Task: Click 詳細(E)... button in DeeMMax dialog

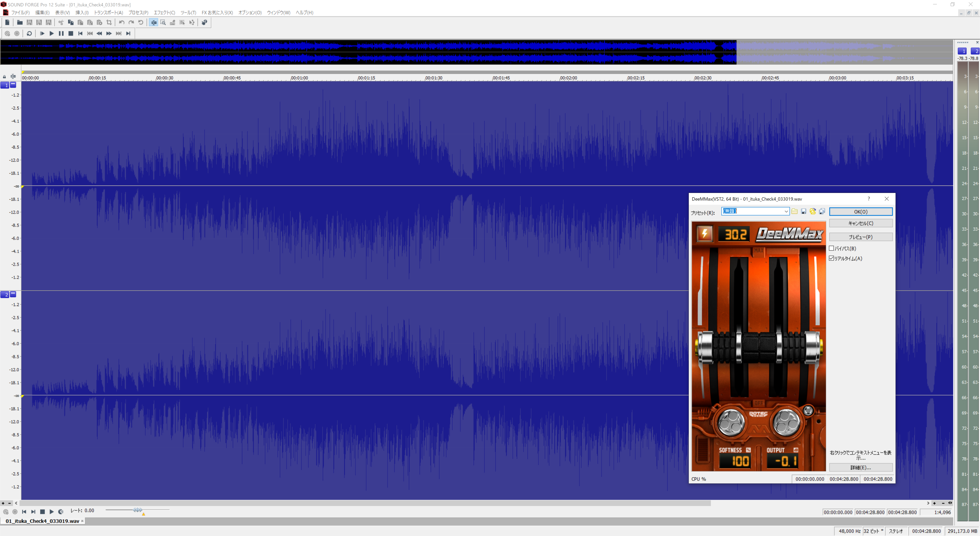Action: [x=861, y=468]
